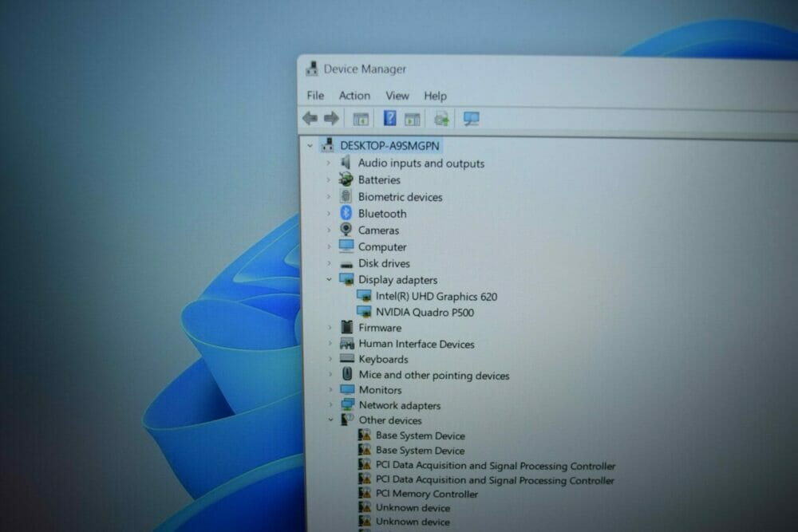Click the Mice and other pointing devices icon
Image resolution: width=798 pixels, height=532 pixels.
pos(347,374)
